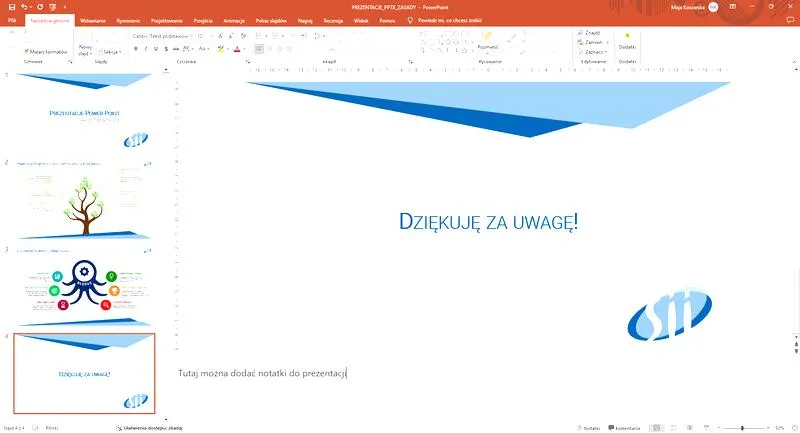
Task: Apply the red font color
Action: pyautogui.click(x=237, y=49)
